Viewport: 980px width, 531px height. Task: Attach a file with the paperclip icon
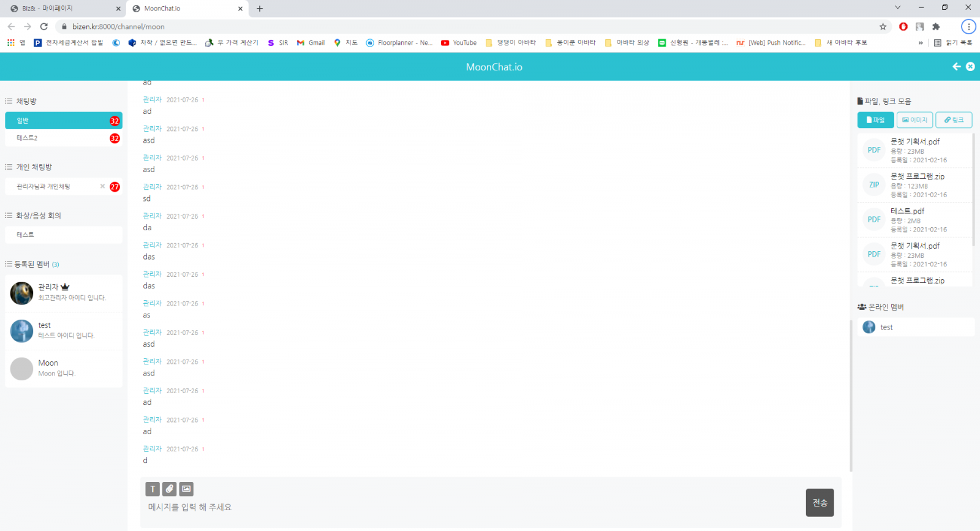point(170,489)
